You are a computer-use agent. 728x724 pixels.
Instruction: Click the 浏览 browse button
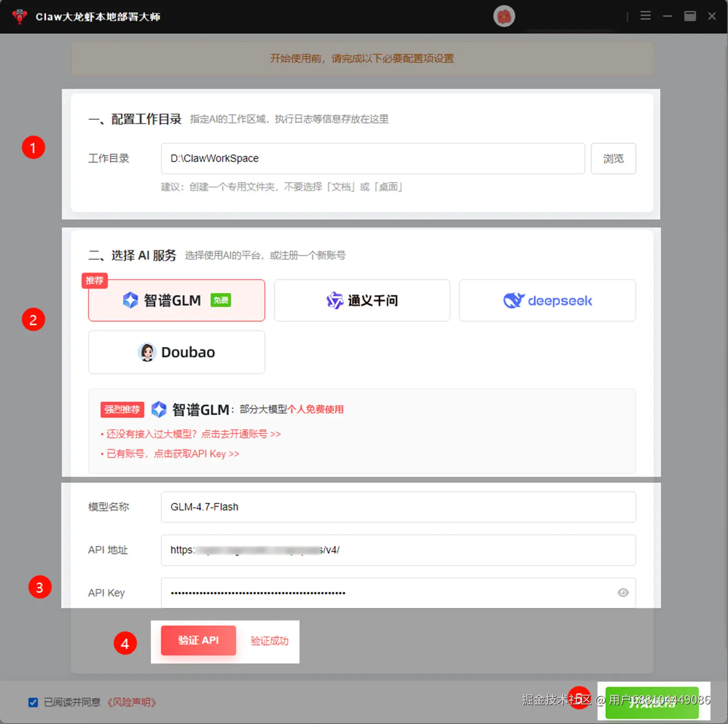pyautogui.click(x=613, y=159)
